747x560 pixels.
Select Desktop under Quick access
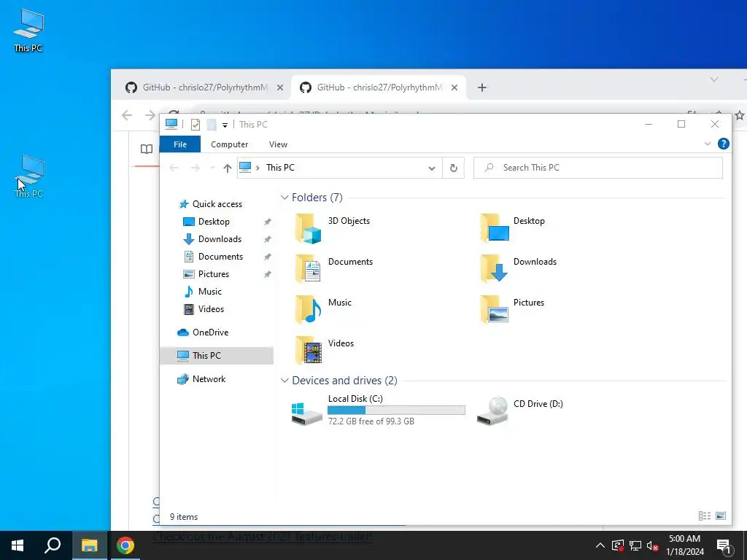click(214, 222)
